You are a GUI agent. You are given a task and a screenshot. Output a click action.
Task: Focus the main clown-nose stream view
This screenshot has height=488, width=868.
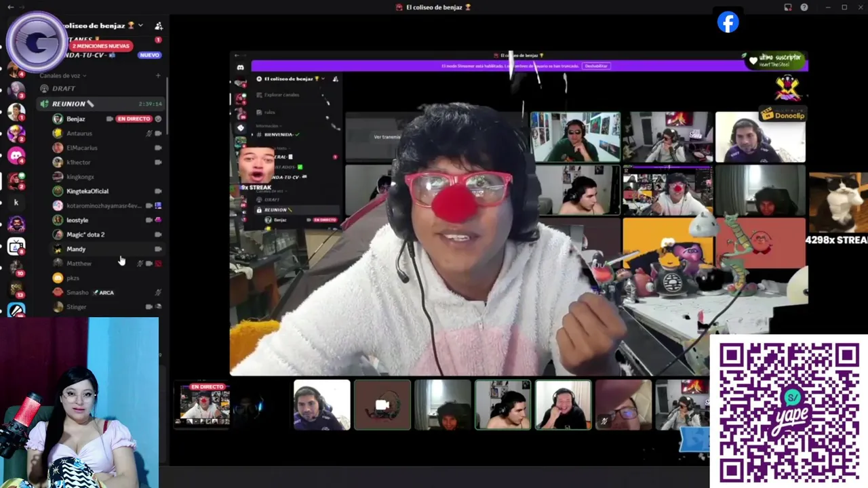[519, 213]
